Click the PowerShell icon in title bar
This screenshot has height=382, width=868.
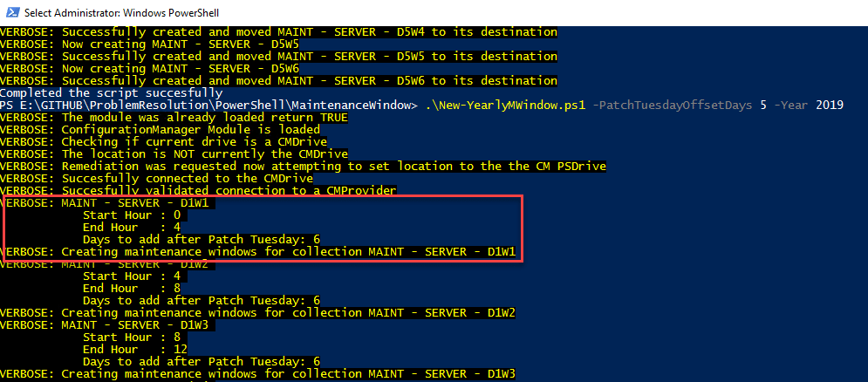(x=11, y=12)
